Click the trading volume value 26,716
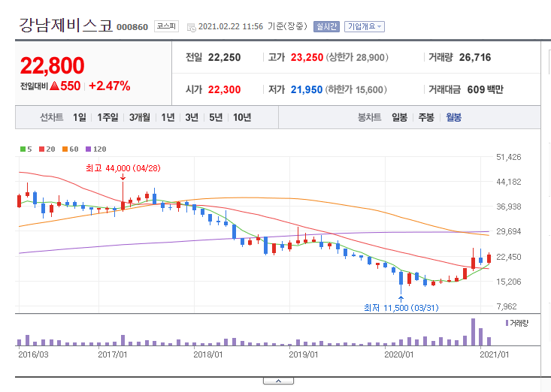Image resolution: width=551 pixels, height=392 pixels. click(475, 58)
